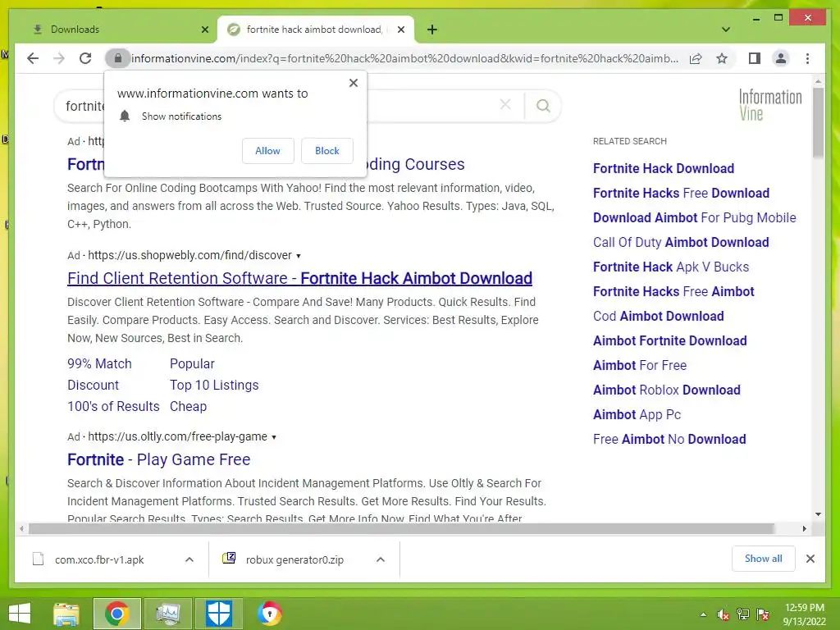Screen dimensions: 840x630
Task: Select the fortnite hack aimbot download tab
Action: (314, 30)
